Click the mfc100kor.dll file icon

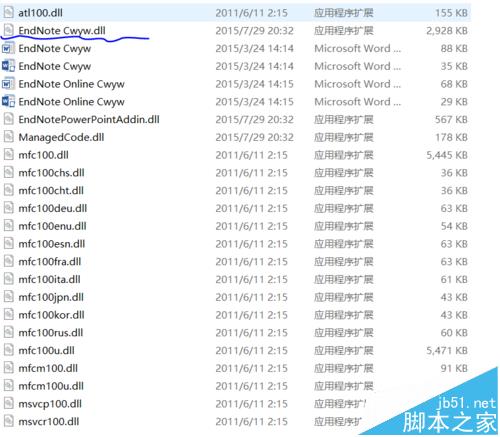pos(8,314)
